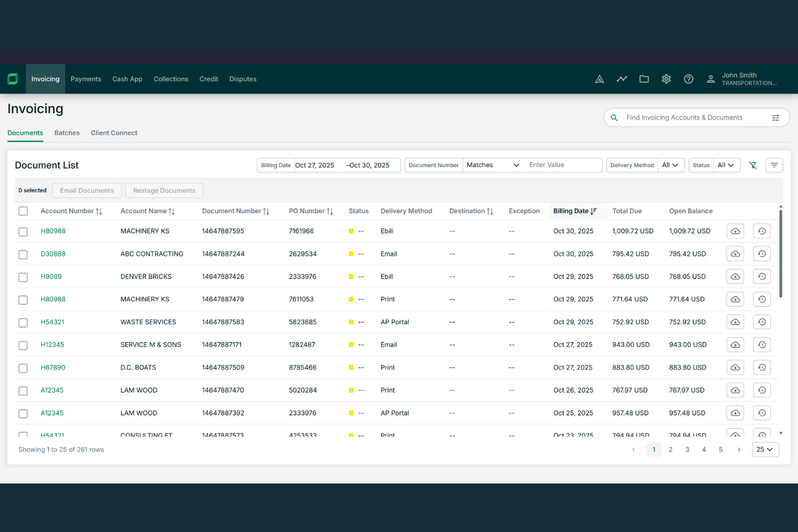Check the row for document 14647887479
This screenshot has height=532, width=798.
coord(23,300)
